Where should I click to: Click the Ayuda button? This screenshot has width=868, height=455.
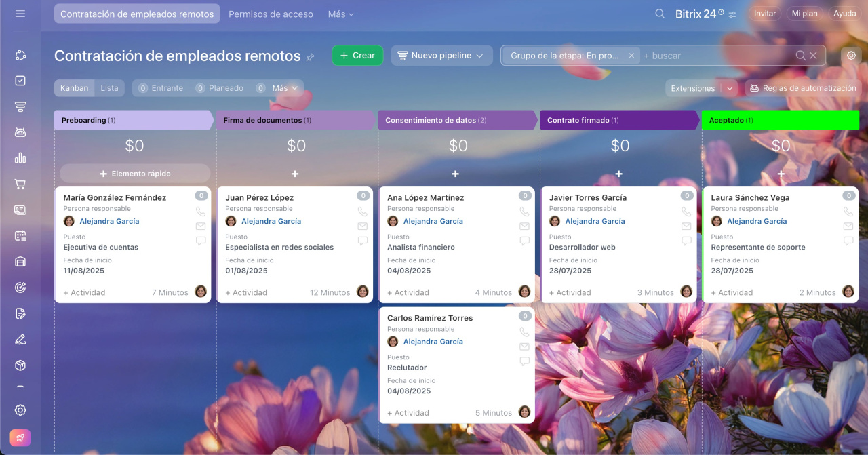point(844,14)
